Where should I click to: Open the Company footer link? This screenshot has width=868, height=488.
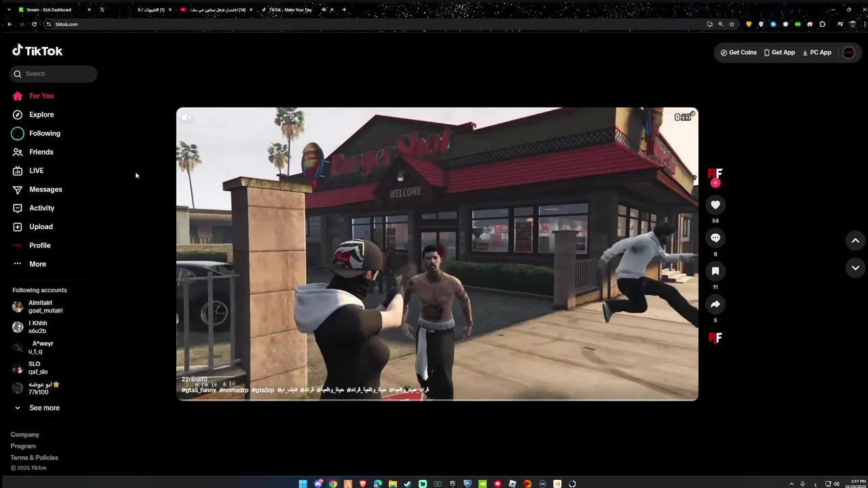pos(24,434)
